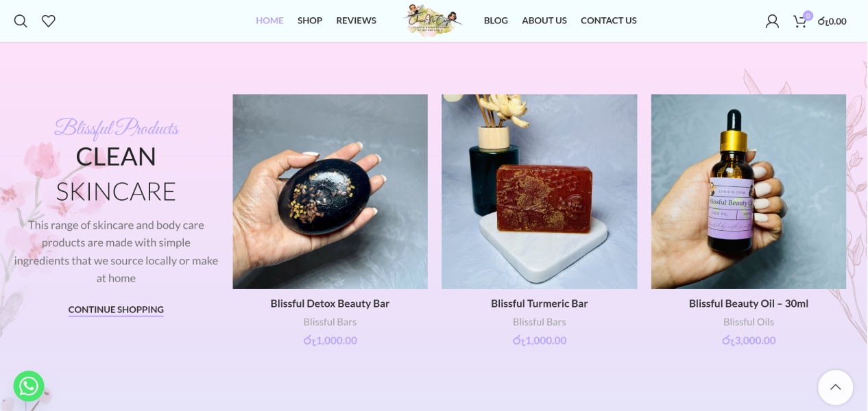The image size is (868, 411).
Task: Open the CONTACT US page
Action: tap(609, 21)
